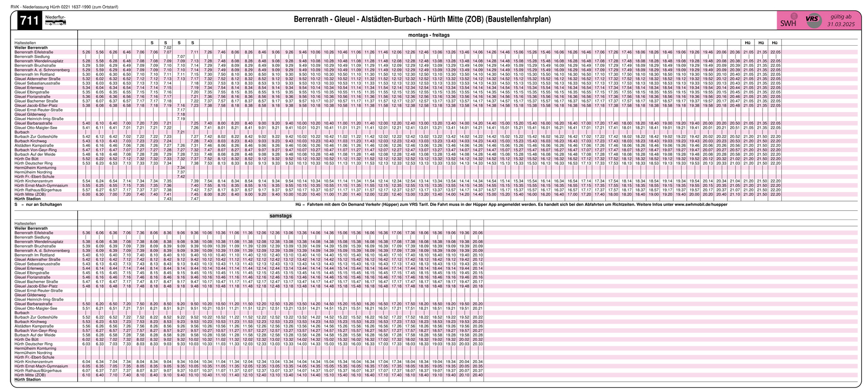
Task: Click the S marker above the 7.11 departure column
Action: tap(193, 43)
